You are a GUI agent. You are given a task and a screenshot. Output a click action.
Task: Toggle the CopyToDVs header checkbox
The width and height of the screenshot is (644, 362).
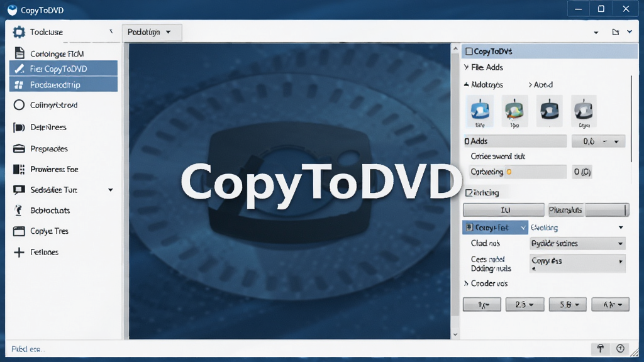tap(469, 52)
